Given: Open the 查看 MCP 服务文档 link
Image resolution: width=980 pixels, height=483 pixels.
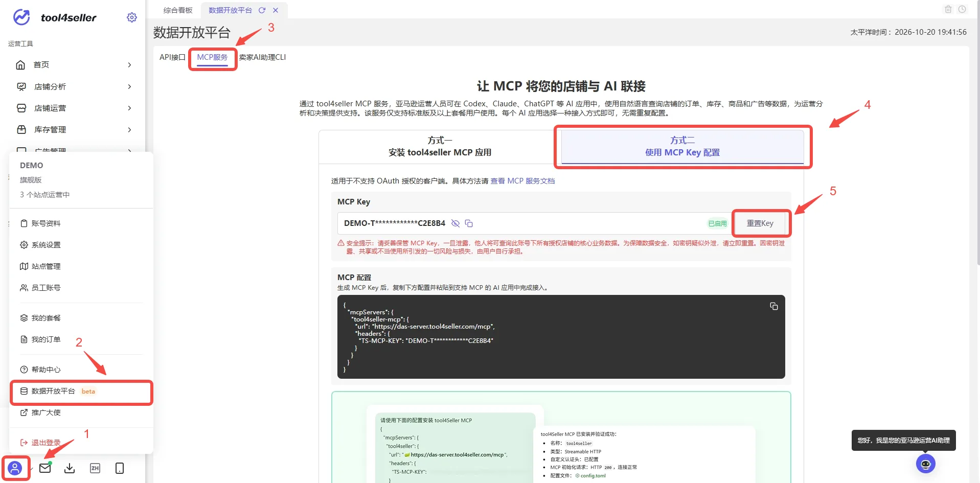Looking at the screenshot, I should (x=522, y=181).
